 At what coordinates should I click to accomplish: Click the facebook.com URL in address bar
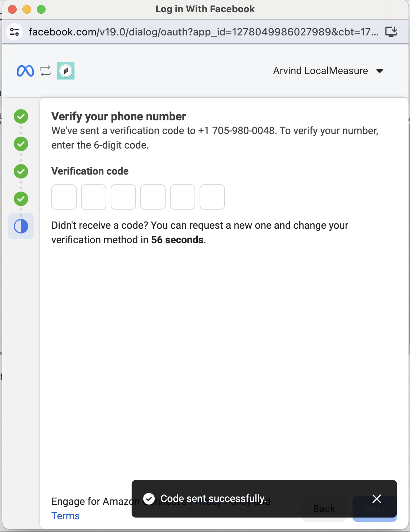coord(203,32)
